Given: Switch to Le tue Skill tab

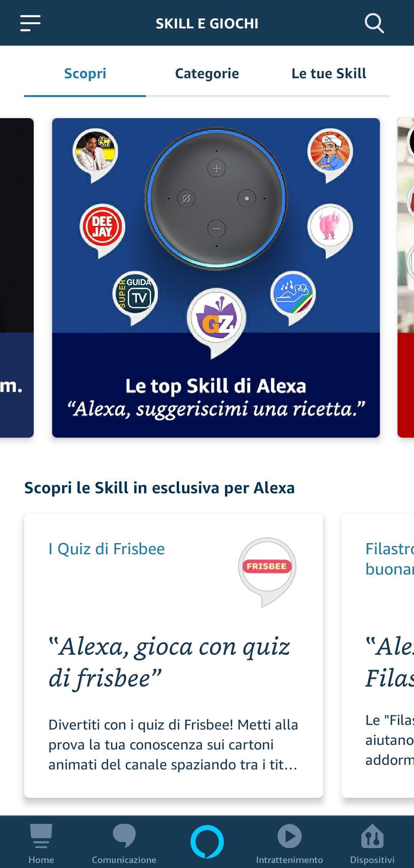Looking at the screenshot, I should (x=329, y=73).
